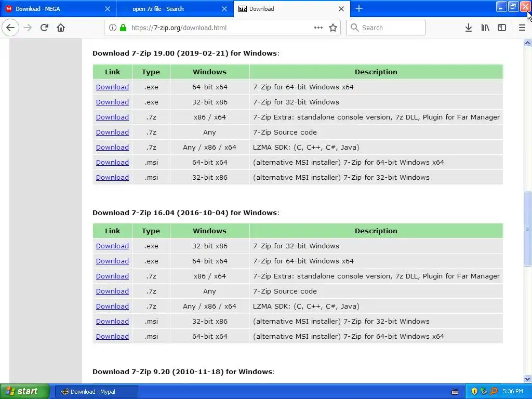This screenshot has width=532, height=399.
Task: Download 7-Zip 16.04 32-bit x86 .exe
Action: [x=112, y=246]
